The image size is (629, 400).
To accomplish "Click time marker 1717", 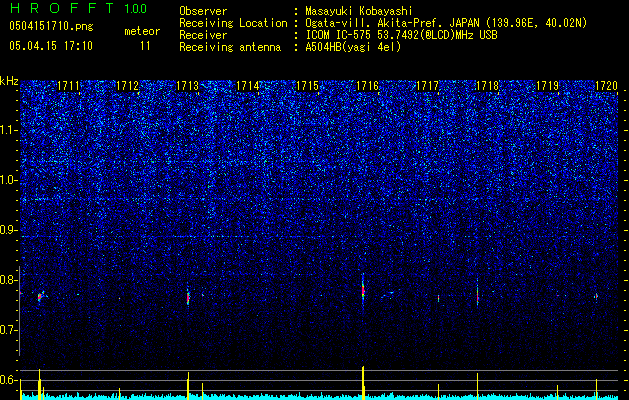I will tap(428, 86).
